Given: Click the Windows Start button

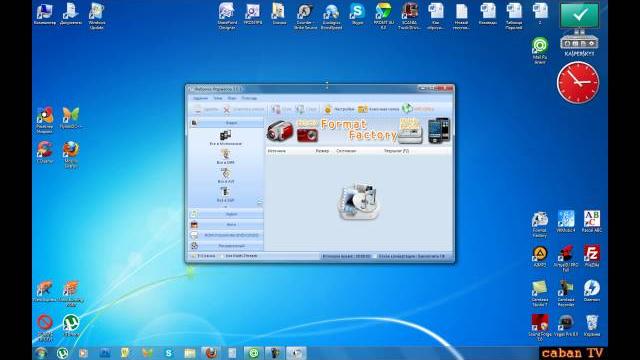Looking at the screenshot, I should [x=41, y=353].
